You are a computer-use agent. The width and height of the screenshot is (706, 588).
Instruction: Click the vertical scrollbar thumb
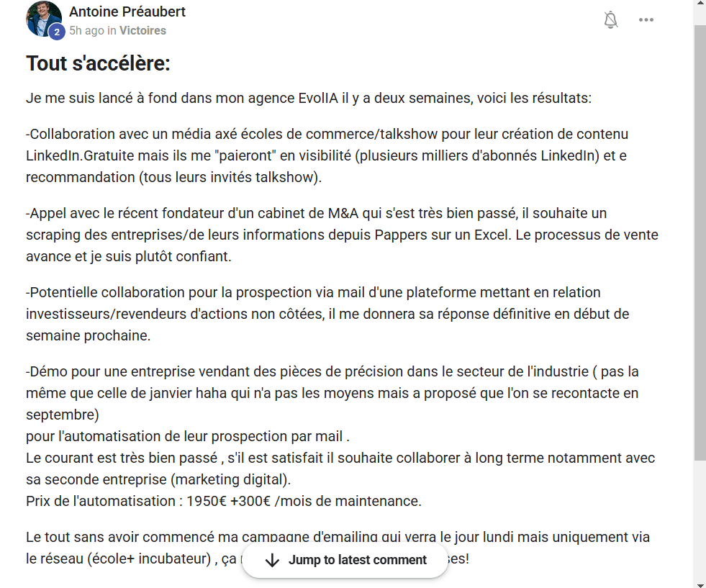pyautogui.click(x=700, y=238)
